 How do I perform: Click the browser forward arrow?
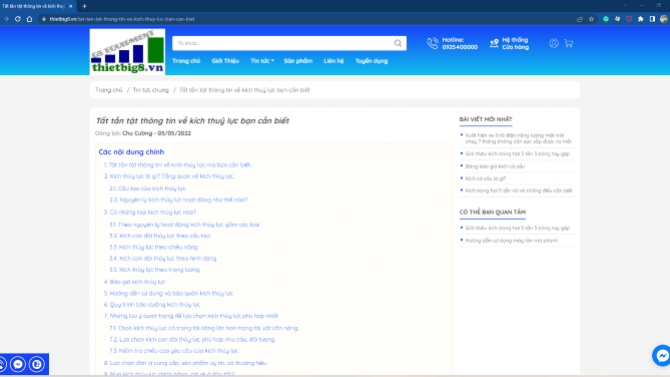(6, 19)
